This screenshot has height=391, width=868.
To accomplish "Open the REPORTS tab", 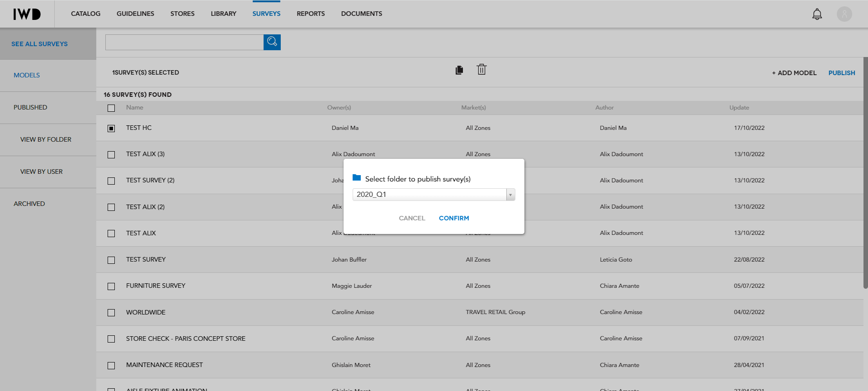I will coord(311,14).
